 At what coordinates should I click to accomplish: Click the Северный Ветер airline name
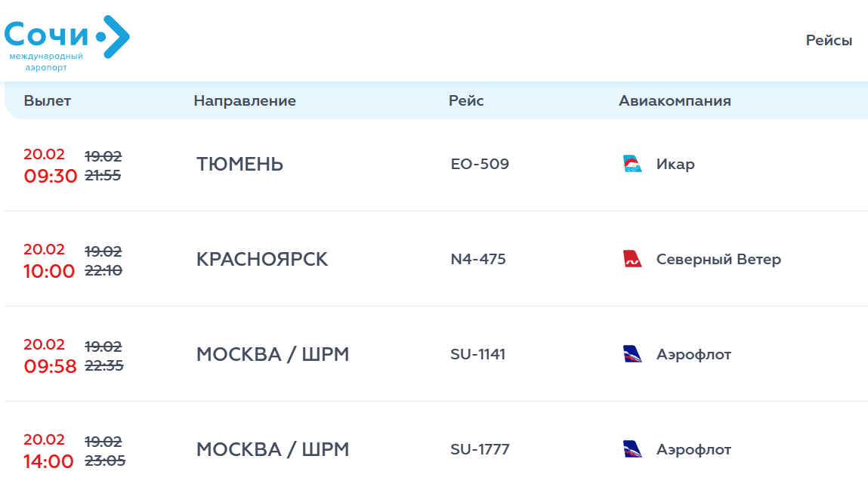718,259
